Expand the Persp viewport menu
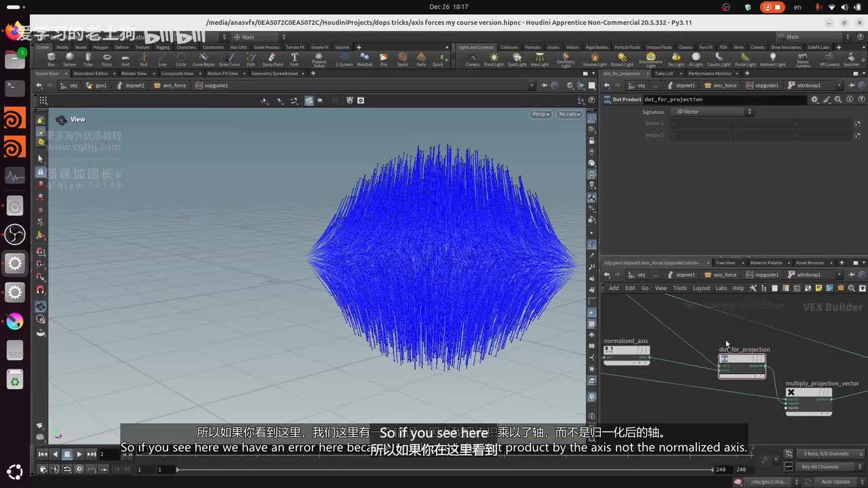 (540, 114)
